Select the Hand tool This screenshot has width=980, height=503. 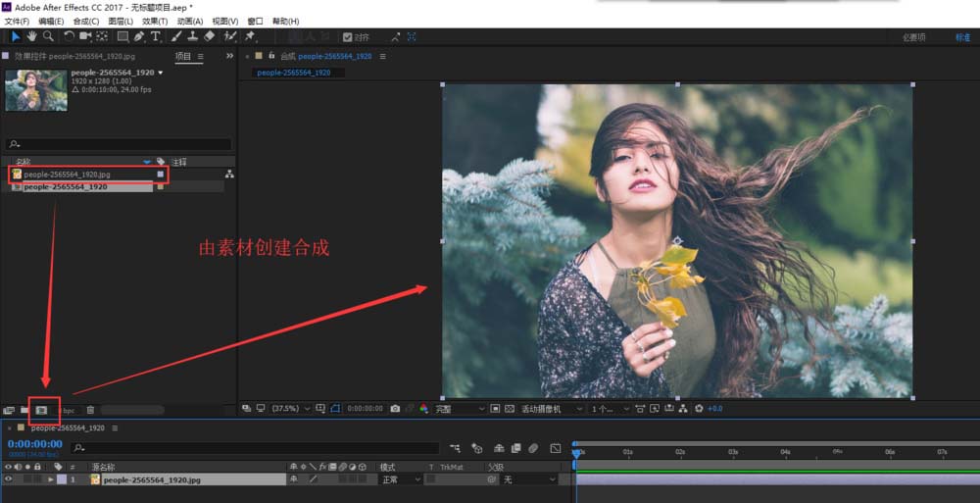tap(31, 37)
